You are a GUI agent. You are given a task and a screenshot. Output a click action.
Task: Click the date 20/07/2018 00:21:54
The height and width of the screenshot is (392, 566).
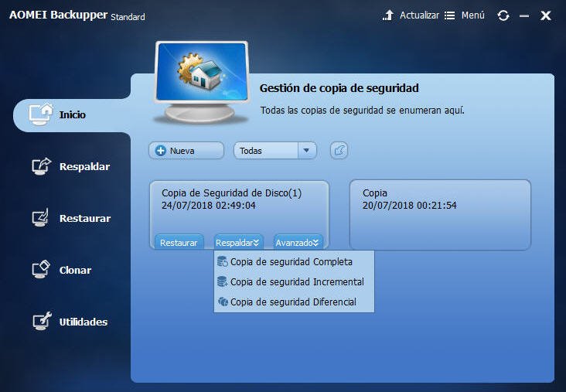point(409,206)
